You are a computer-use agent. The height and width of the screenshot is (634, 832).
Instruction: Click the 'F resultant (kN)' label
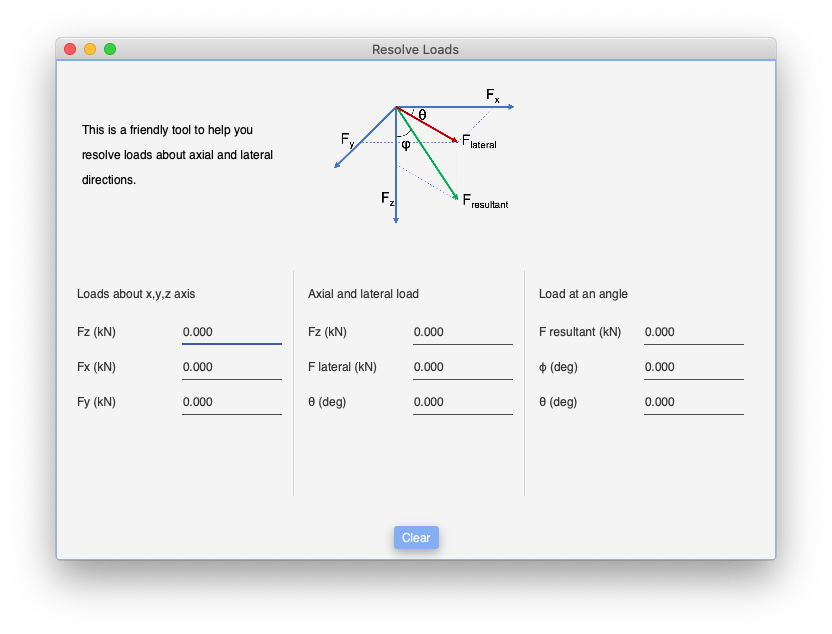click(x=580, y=332)
